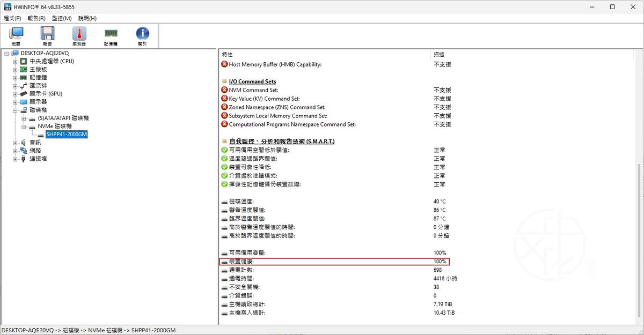This screenshot has width=644, height=335.
Task: Click the Report floppy disk icon
Action: tap(47, 32)
